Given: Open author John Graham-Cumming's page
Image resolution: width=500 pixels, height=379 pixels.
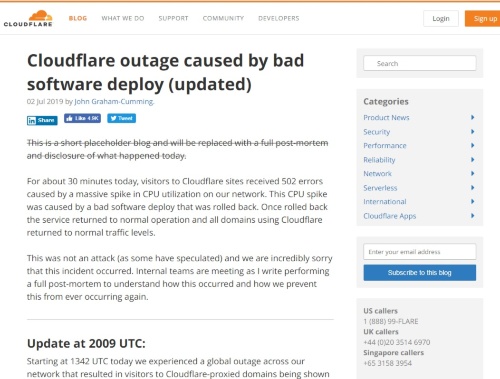Looking at the screenshot, I should [114, 102].
